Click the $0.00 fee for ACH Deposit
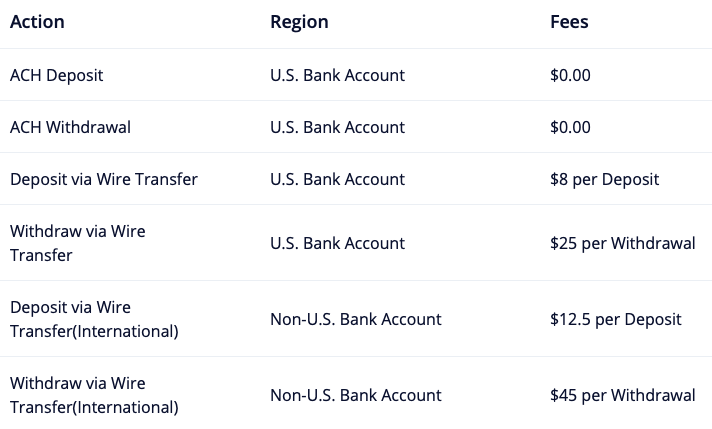This screenshot has height=429, width=712. [x=570, y=75]
